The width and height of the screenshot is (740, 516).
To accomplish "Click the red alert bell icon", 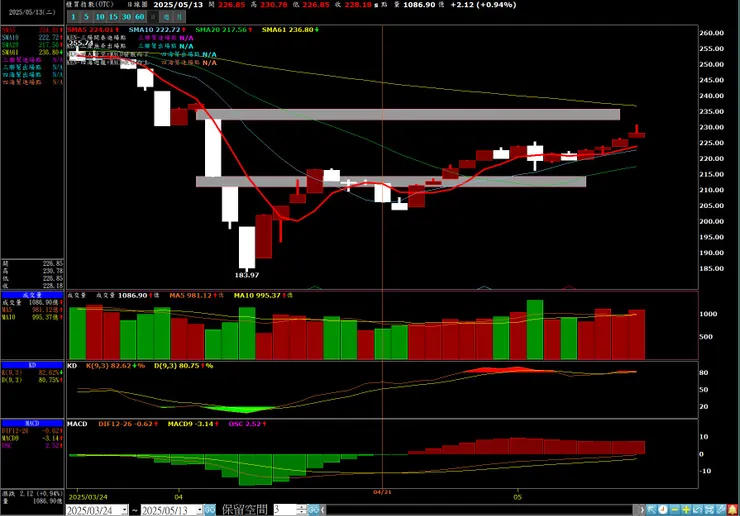I will (x=733, y=510).
